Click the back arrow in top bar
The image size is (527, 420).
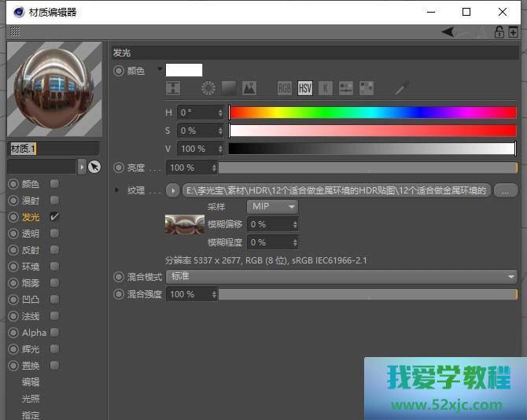(448, 32)
